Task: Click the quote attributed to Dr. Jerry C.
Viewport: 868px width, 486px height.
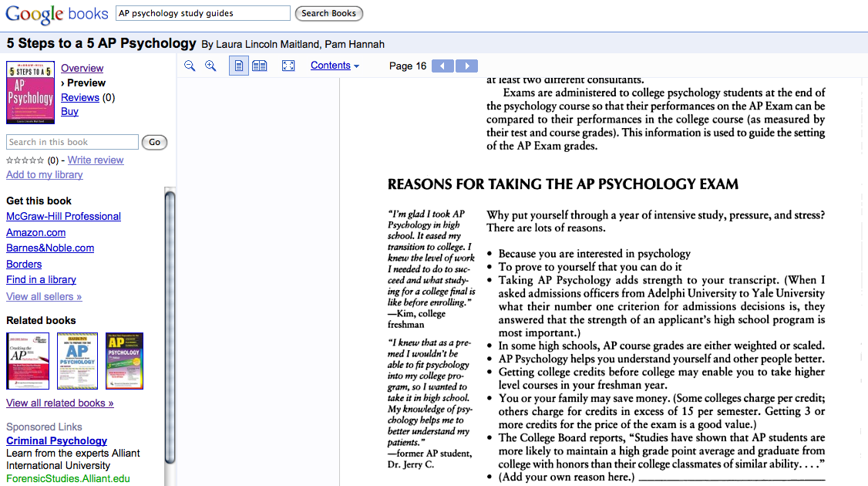Action: (430, 403)
